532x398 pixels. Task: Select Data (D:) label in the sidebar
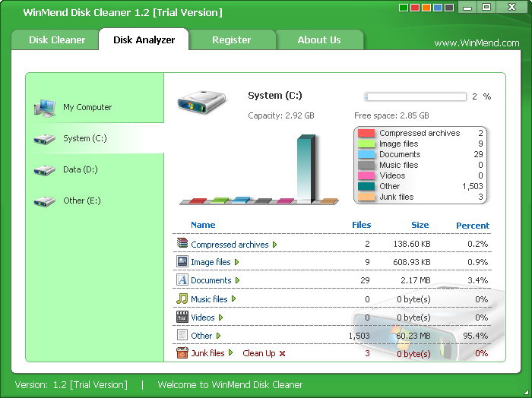pos(81,169)
